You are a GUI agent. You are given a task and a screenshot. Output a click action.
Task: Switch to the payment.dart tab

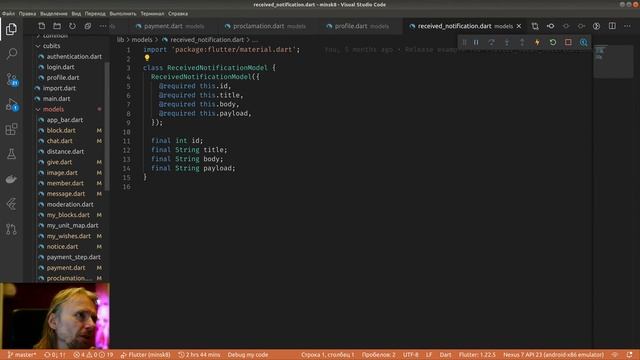(173, 26)
